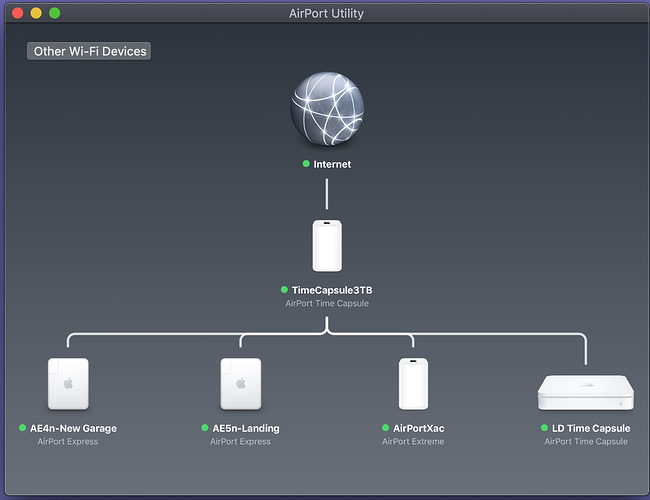Click AirPort Time Capsule subtitle under TimeCapsule3TB
The image size is (650, 500).
tap(327, 303)
